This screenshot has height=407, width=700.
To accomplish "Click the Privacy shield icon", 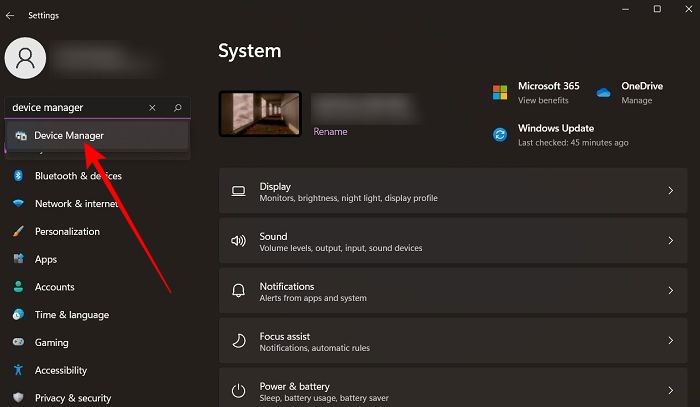I will coord(18,397).
